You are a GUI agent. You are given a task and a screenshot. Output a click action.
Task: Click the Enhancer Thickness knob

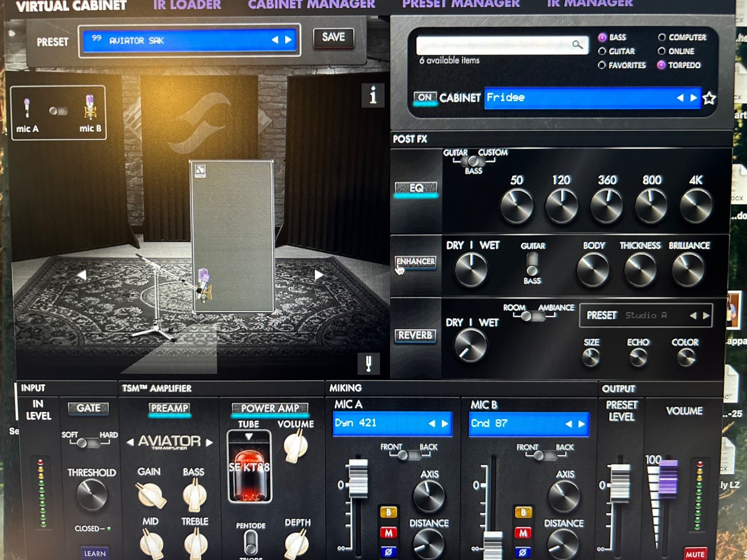[640, 270]
